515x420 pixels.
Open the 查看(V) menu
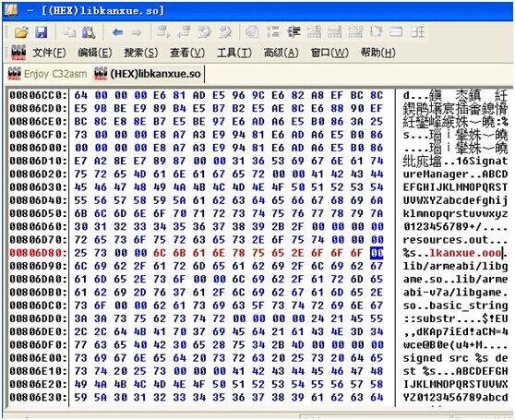(x=187, y=53)
